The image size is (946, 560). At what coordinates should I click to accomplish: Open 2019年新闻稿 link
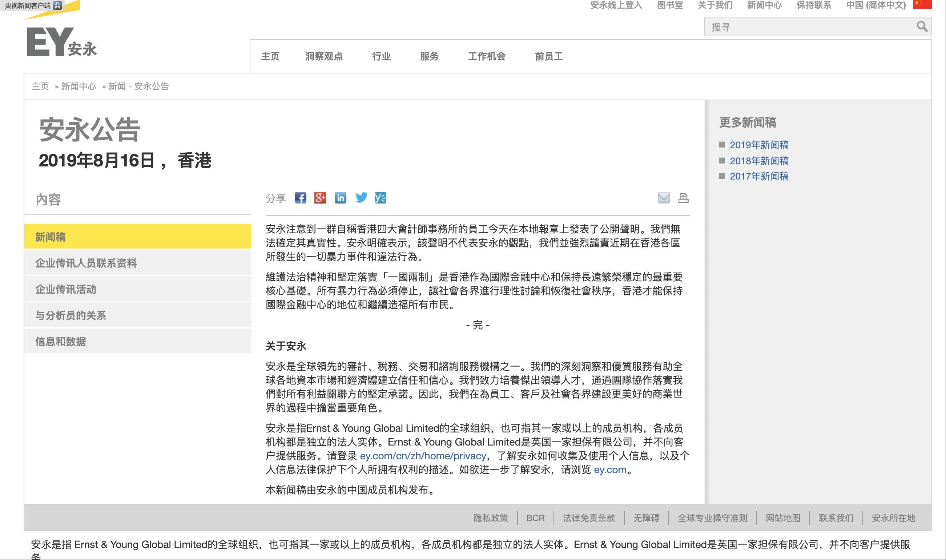tap(759, 145)
